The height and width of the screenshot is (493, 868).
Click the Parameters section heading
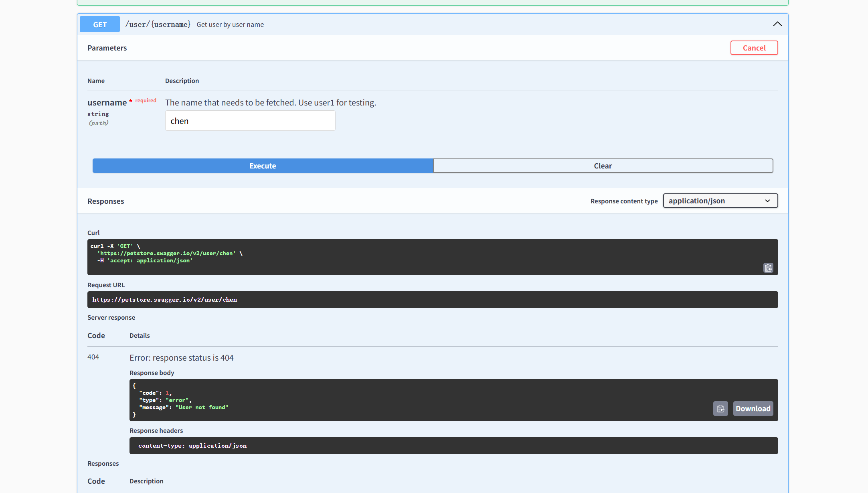coord(107,48)
